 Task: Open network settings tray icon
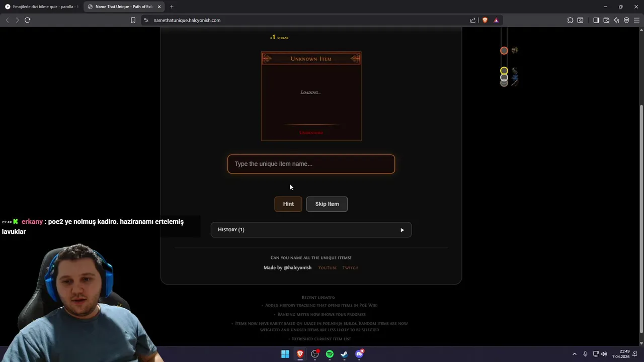tap(596, 354)
